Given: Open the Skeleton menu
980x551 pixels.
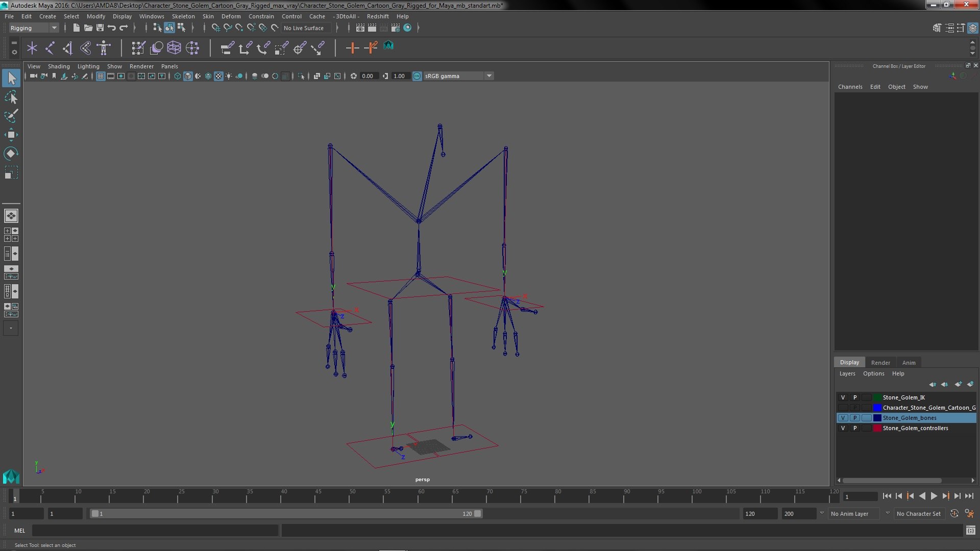Looking at the screenshot, I should pyautogui.click(x=183, y=16).
